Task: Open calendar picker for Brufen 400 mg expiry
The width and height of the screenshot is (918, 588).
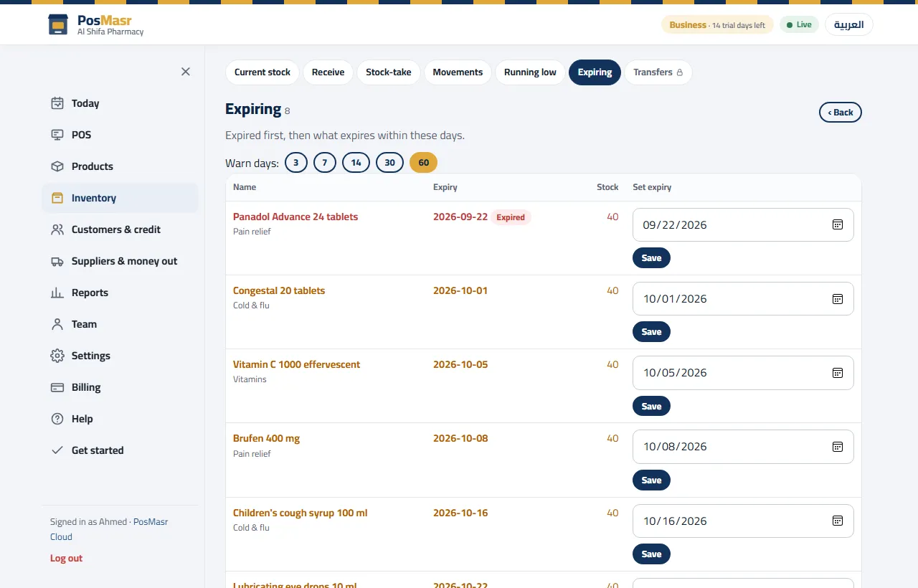Action: point(837,447)
